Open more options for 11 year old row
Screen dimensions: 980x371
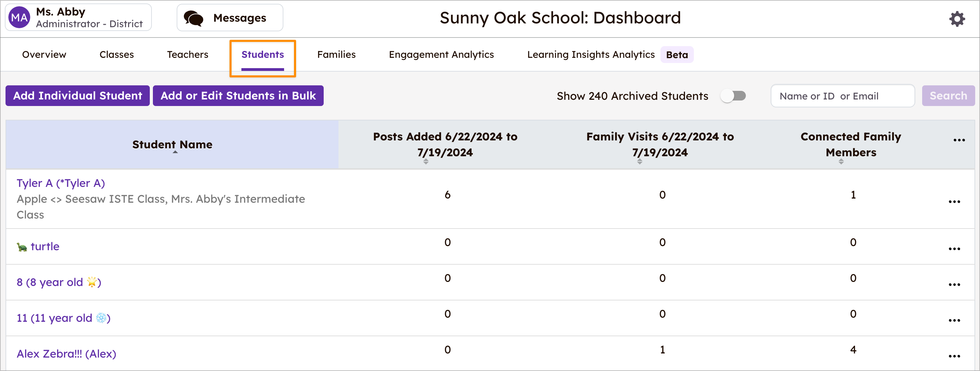click(x=954, y=320)
